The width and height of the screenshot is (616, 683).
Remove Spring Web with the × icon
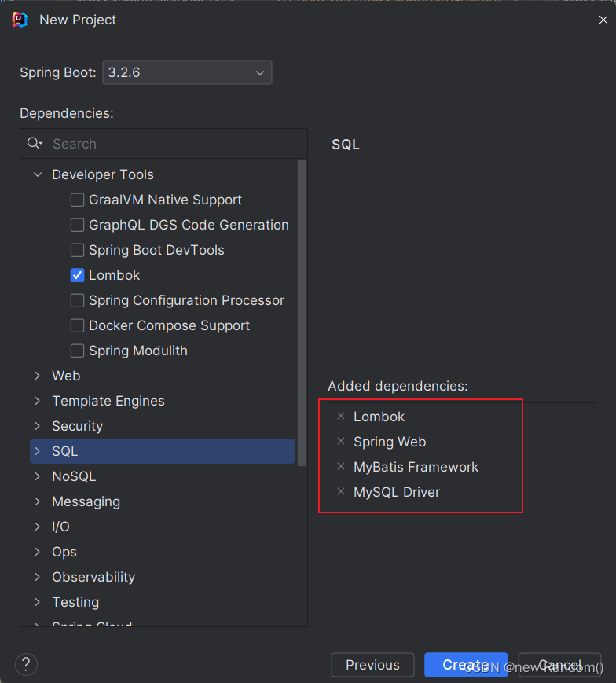pyautogui.click(x=341, y=441)
